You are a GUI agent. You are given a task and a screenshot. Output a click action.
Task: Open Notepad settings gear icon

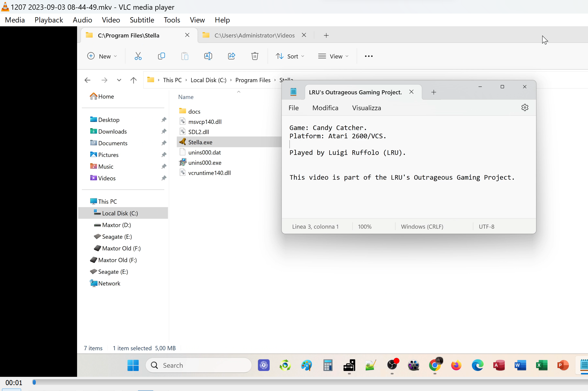525,108
